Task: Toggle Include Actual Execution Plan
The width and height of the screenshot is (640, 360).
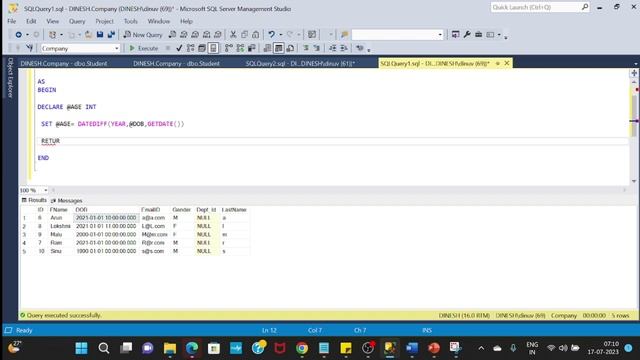Action: tap(229, 48)
